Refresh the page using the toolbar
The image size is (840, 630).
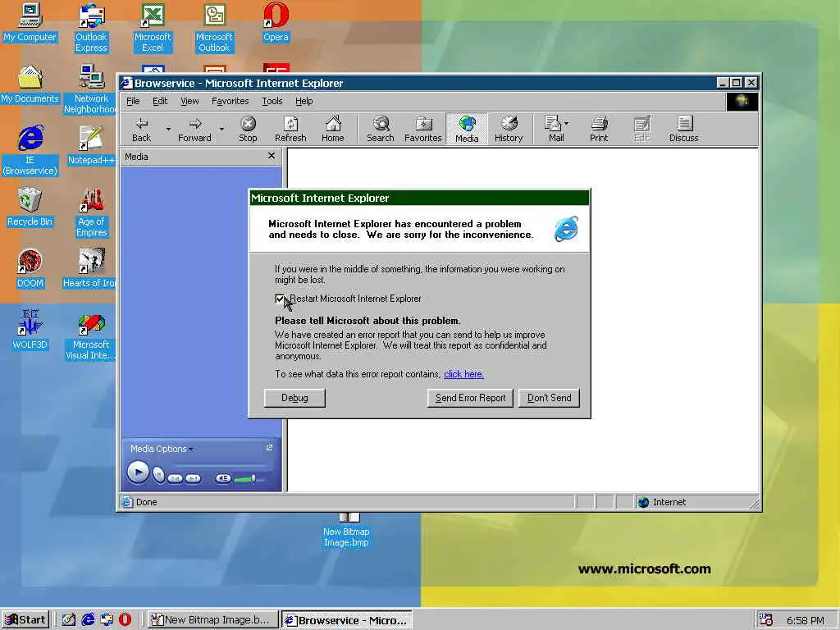click(290, 129)
